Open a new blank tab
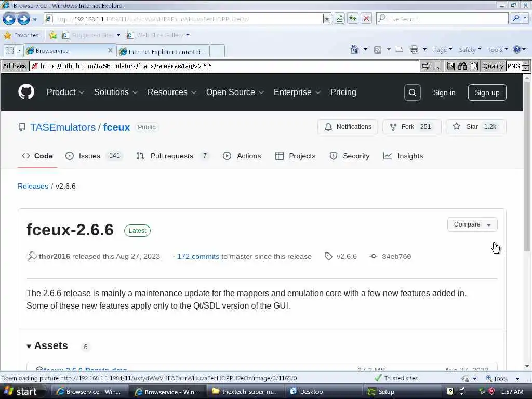This screenshot has height=399, width=532. click(x=217, y=51)
